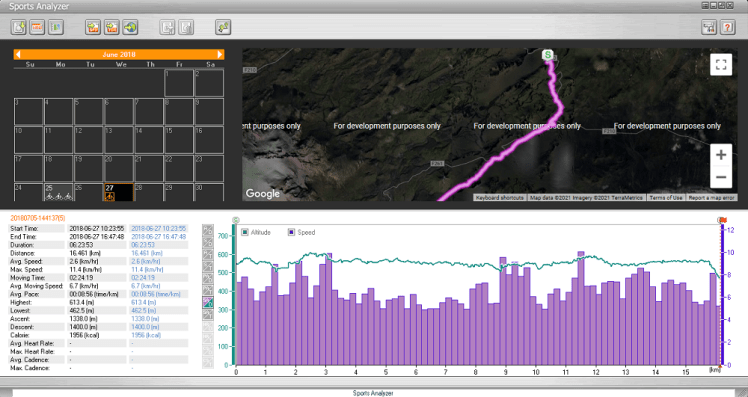Screen dimensions: 748x397
Task: Zoom in on the map with plus
Action: click(721, 155)
